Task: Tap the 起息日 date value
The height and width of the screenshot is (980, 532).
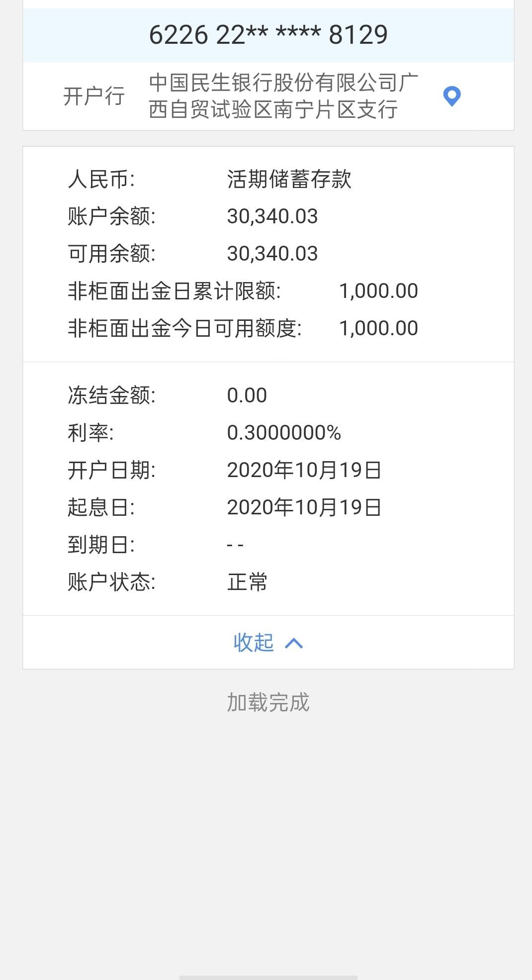Action: 304,507
